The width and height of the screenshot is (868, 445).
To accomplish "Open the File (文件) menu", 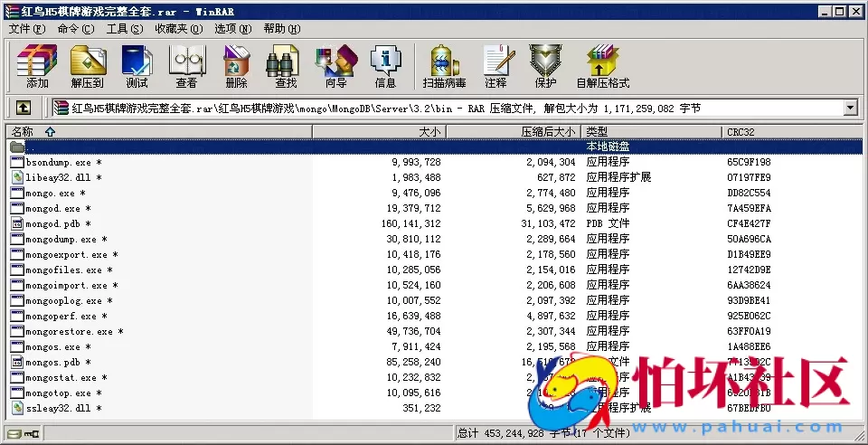I will [x=27, y=29].
